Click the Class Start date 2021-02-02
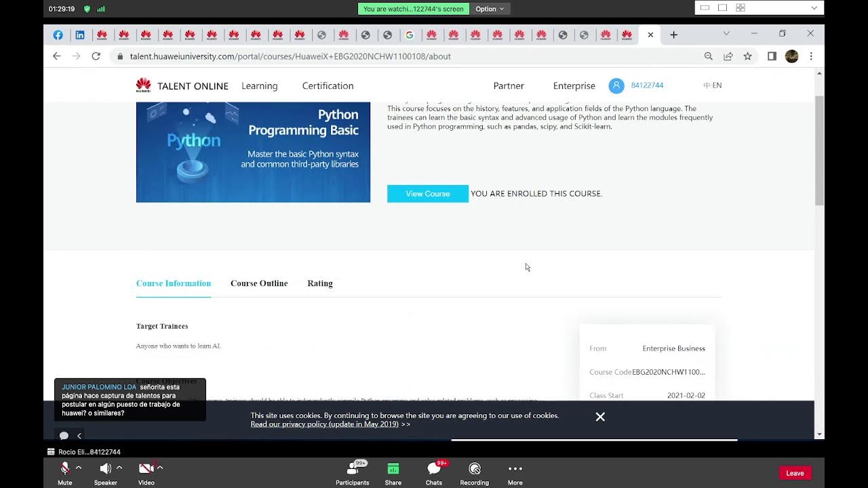This screenshot has height=488, width=868. click(686, 396)
